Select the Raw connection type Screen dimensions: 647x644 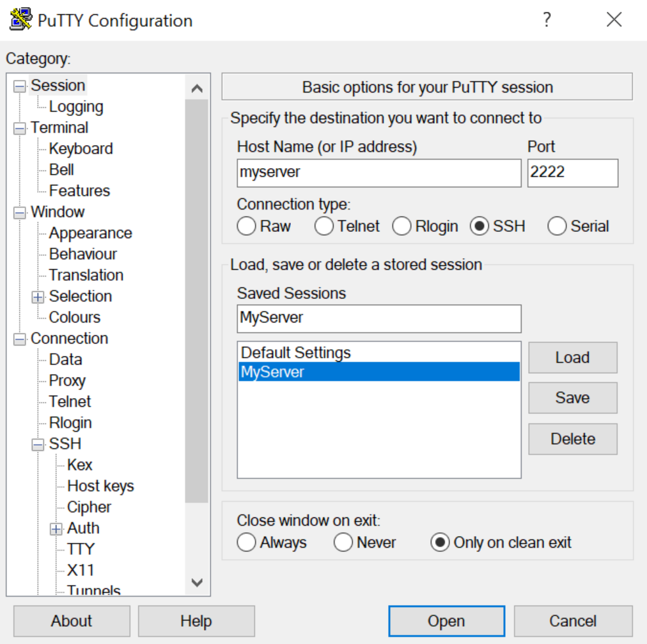pyautogui.click(x=246, y=226)
